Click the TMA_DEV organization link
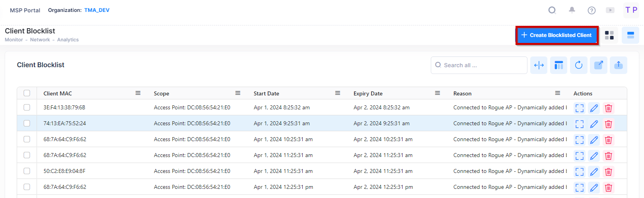The height and width of the screenshot is (198, 644). (97, 10)
